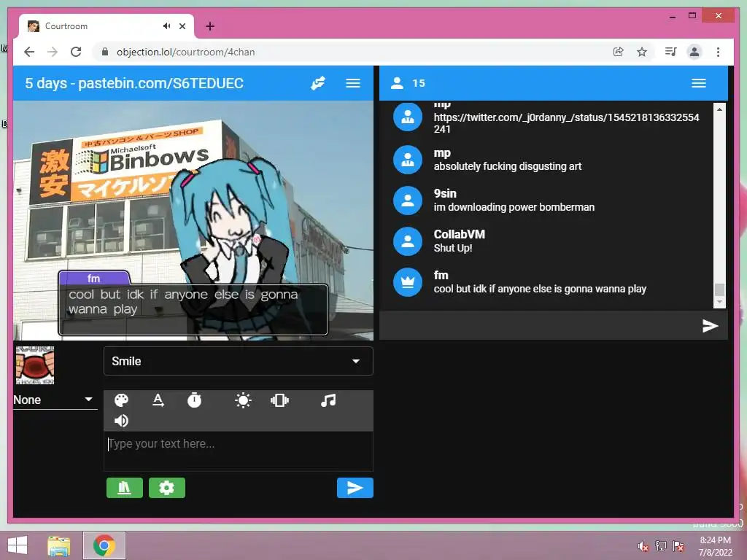Open the green court record evidence button
747x560 pixels.
[124, 488]
